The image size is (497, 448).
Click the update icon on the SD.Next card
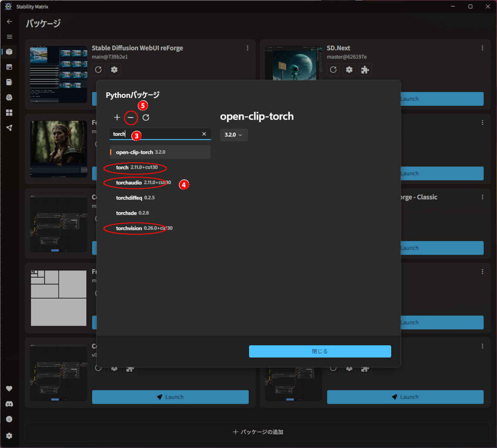click(x=333, y=69)
